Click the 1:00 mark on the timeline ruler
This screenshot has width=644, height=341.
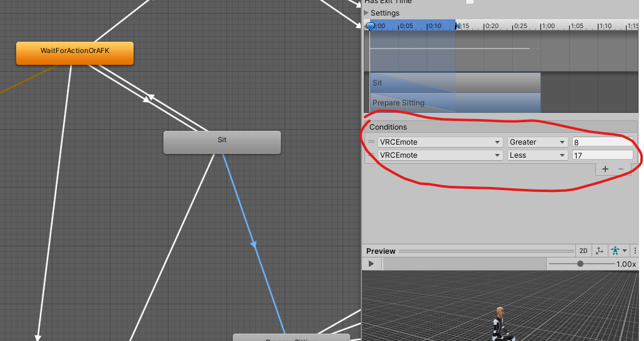click(x=548, y=26)
